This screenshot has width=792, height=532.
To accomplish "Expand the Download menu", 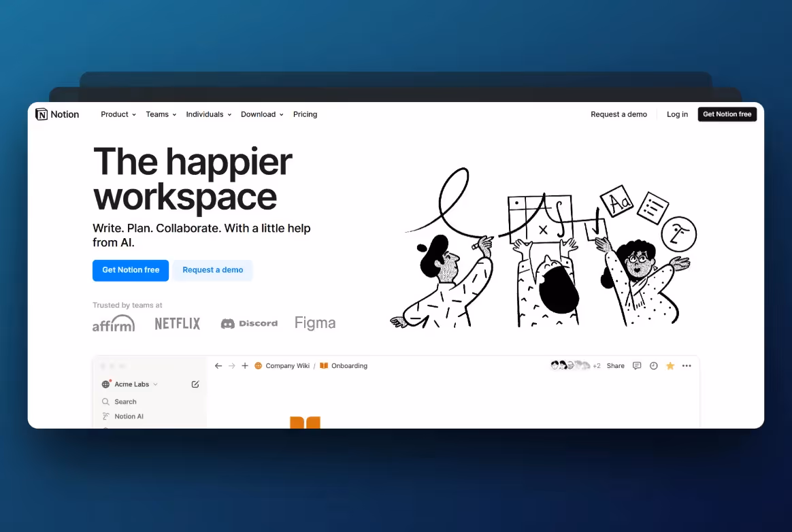I will click(262, 114).
